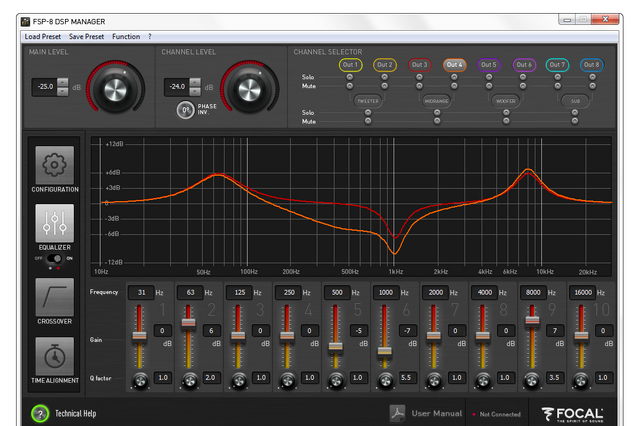Select the Out 1 channel button

350,64
